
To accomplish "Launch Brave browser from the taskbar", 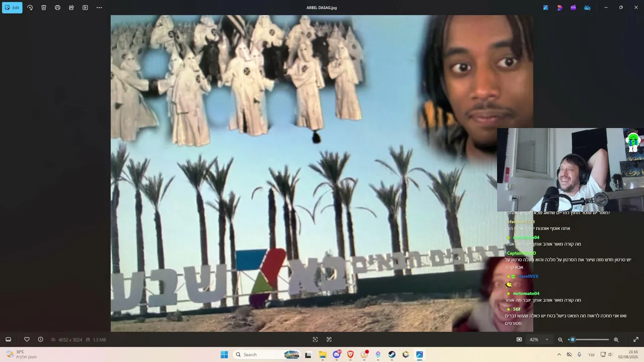I will click(350, 354).
